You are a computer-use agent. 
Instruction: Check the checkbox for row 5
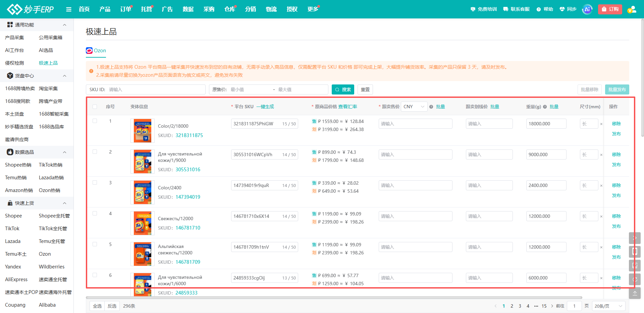coord(95,244)
